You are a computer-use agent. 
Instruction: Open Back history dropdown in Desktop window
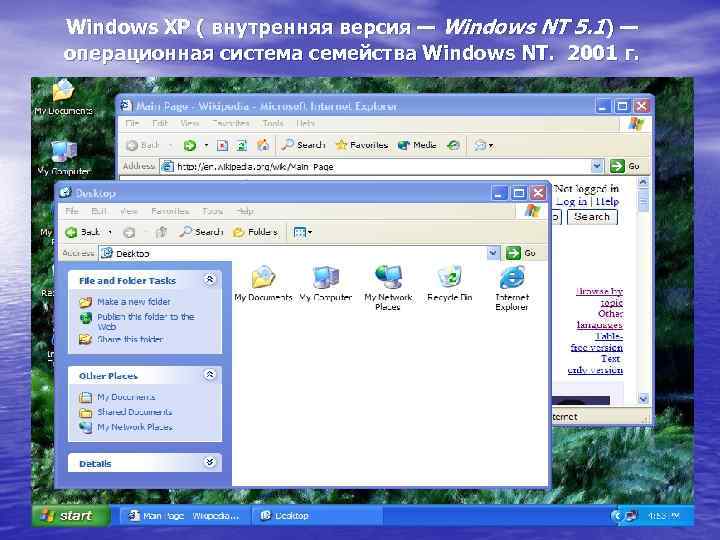[110, 232]
